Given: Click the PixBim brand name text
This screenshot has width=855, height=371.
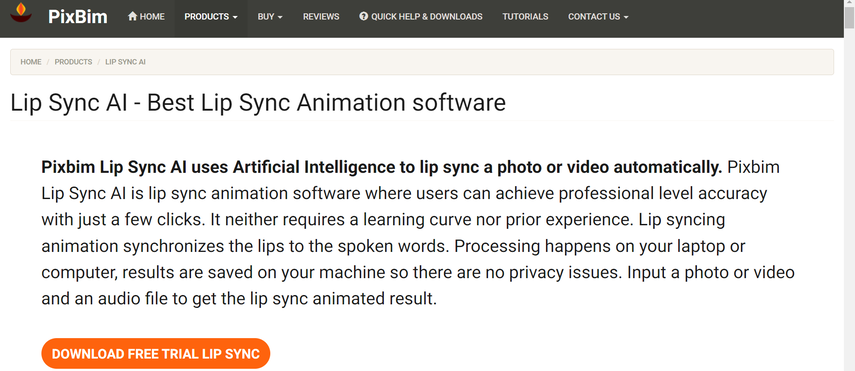Looking at the screenshot, I should point(77,17).
